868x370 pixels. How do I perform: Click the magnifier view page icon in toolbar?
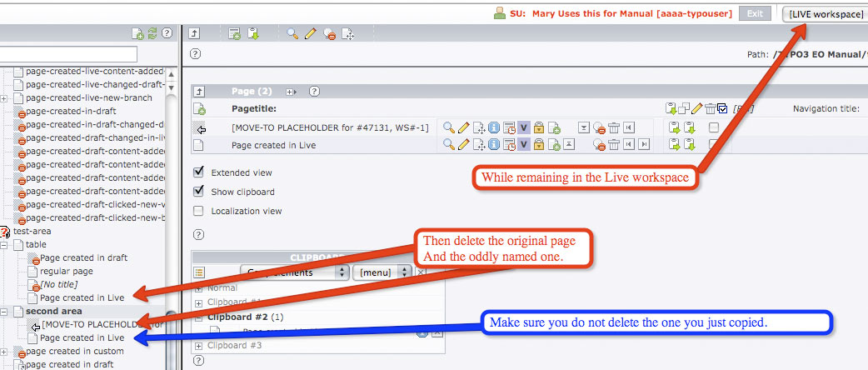(292, 34)
